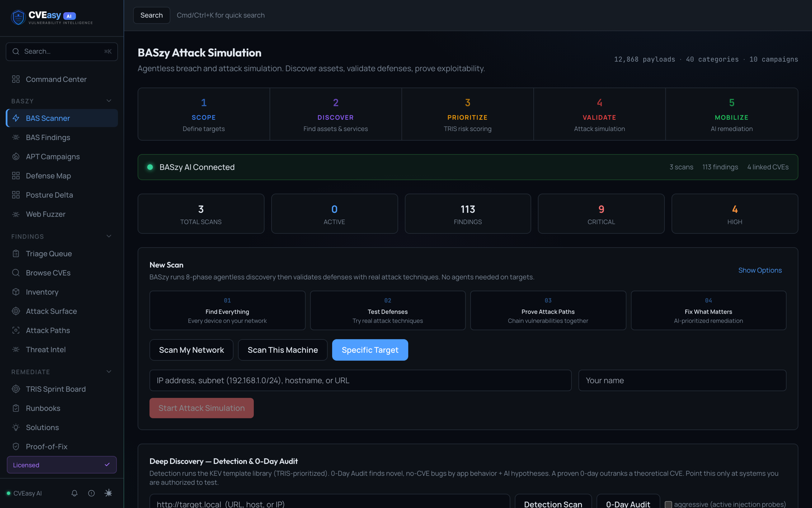
Task: Click the Inventory box icon
Action: coord(16,292)
